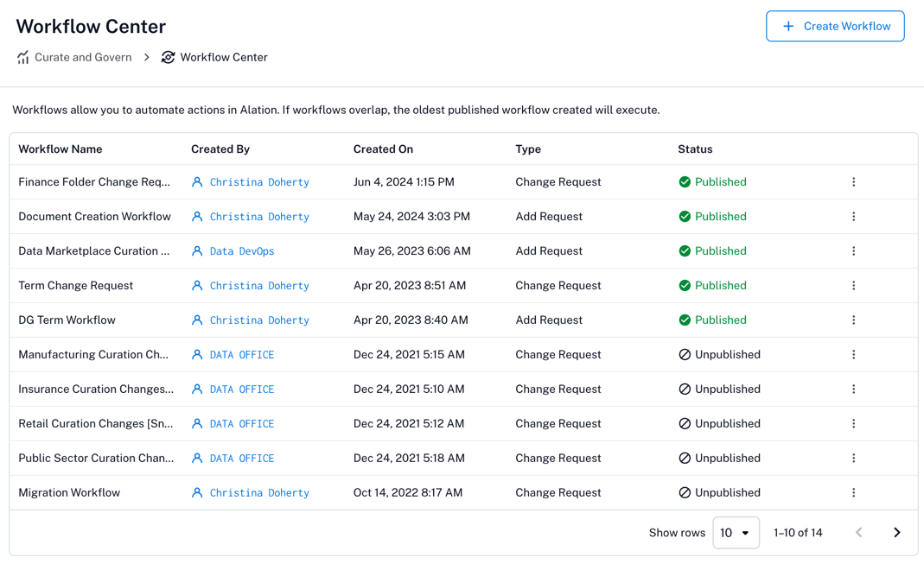
Task: Open the Show rows dropdown
Action: 736,532
